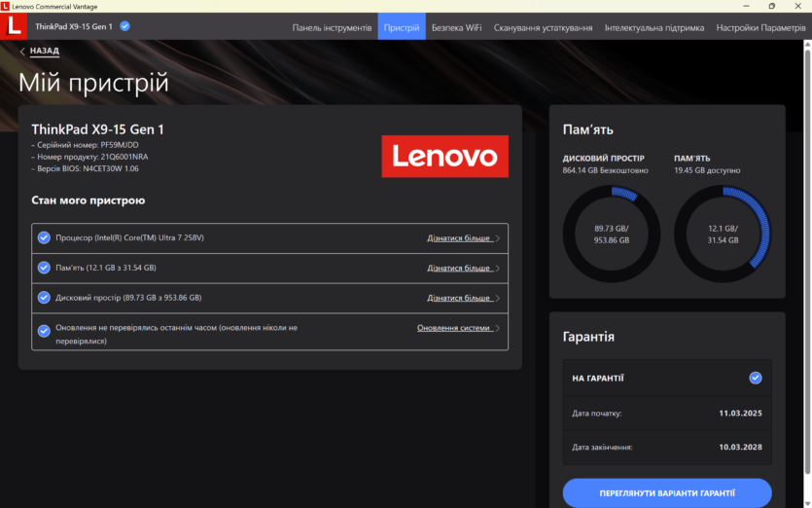Expand the system update row chevron
The height and width of the screenshot is (508, 812).
(x=497, y=328)
